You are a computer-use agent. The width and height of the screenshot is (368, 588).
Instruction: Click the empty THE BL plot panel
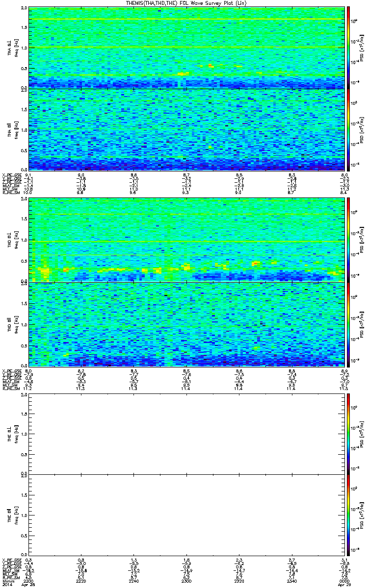coord(186,434)
